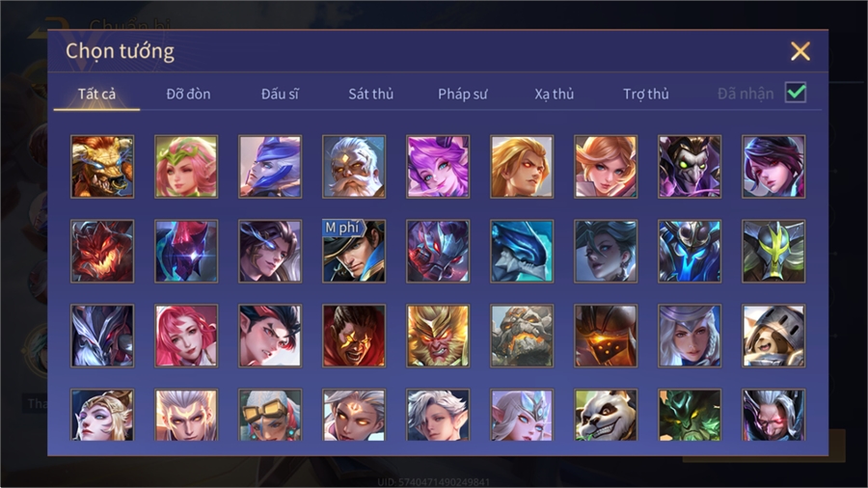Open the 'Pháp sư' tab
868x488 pixels.
click(x=462, y=95)
